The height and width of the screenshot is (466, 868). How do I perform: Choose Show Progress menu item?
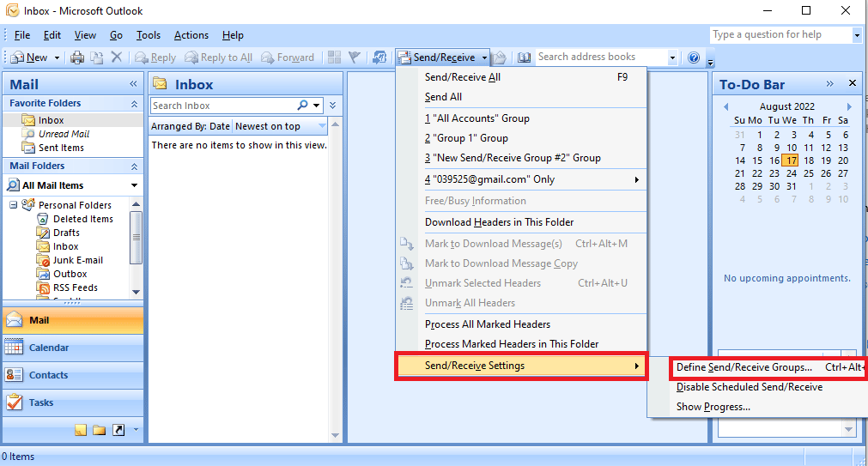758,407
